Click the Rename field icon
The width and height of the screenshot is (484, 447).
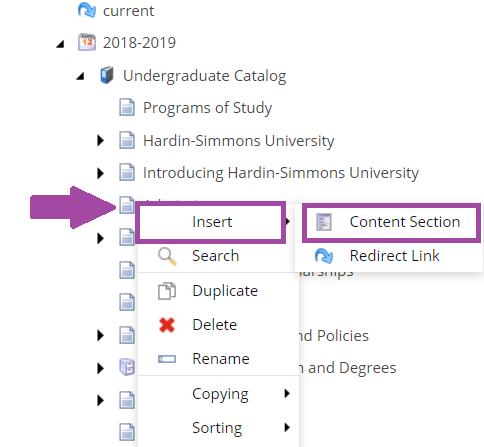pyautogui.click(x=167, y=359)
